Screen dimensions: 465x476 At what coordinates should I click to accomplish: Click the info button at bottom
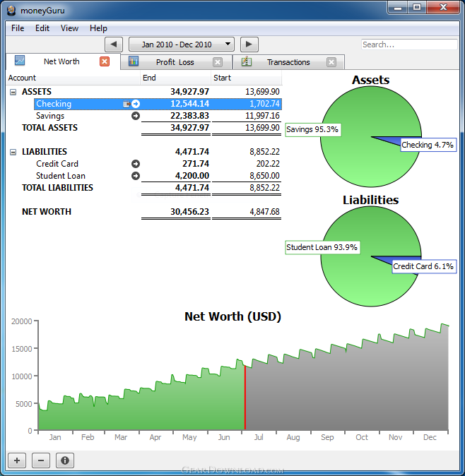pos(65,460)
